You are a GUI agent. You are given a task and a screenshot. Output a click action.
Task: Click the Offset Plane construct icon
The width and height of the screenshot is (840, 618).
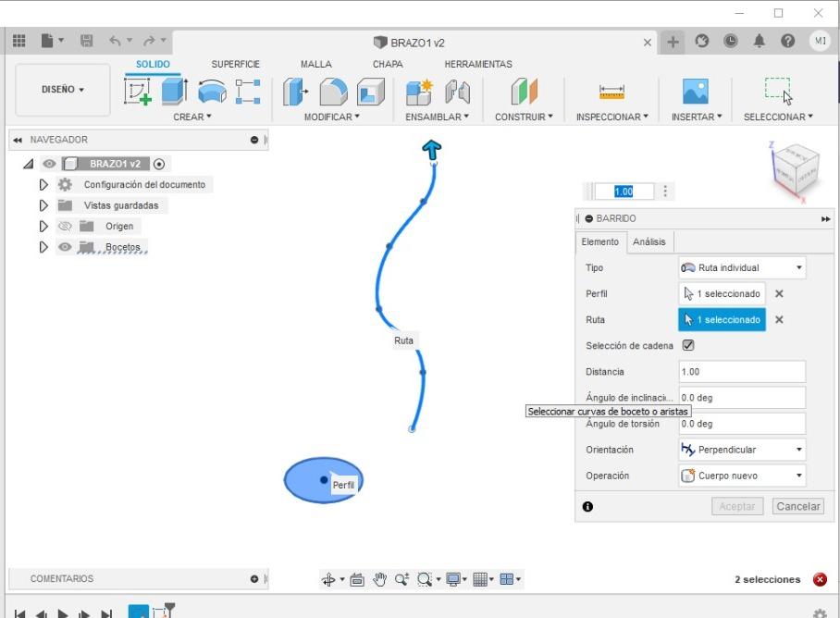[x=524, y=91]
